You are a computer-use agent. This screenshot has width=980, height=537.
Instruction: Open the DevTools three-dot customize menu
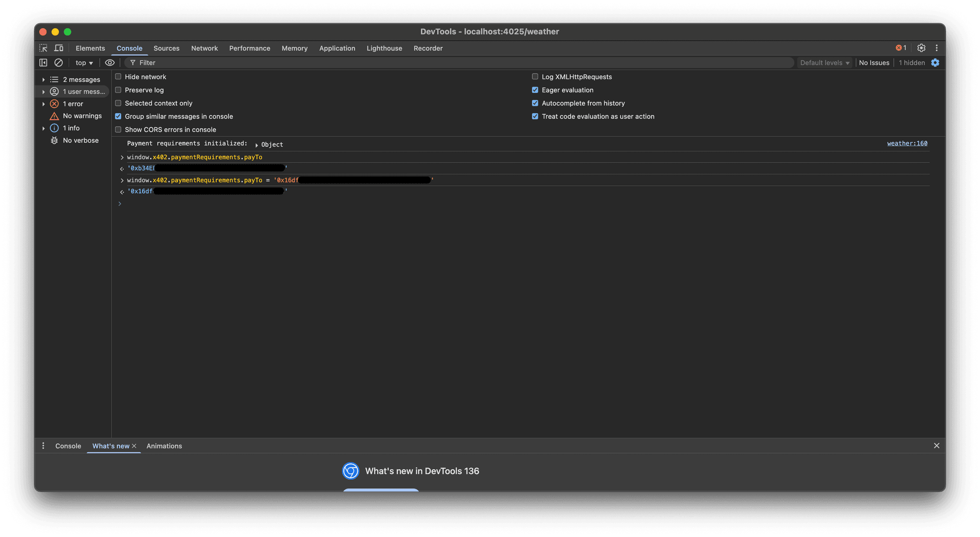pyautogui.click(x=936, y=48)
